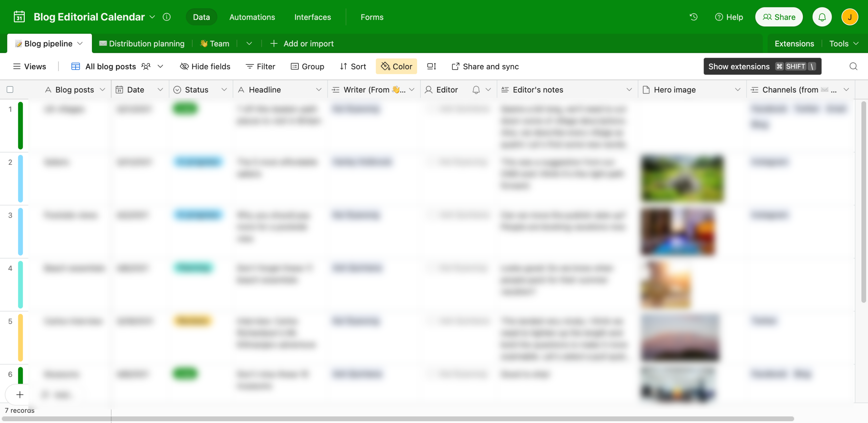Click the plus add record icon
The height and width of the screenshot is (423, 868).
tap(20, 395)
